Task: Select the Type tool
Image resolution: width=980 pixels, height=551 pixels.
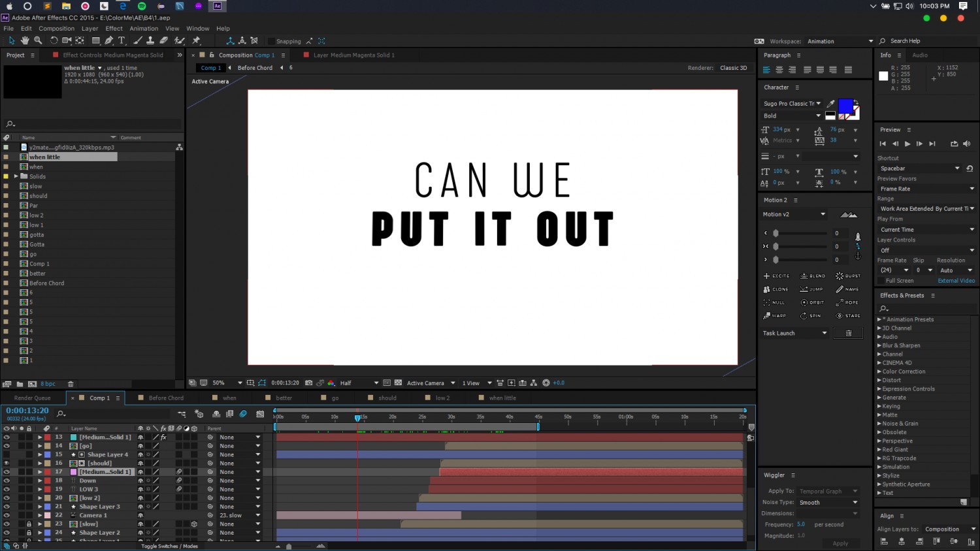Action: click(x=122, y=40)
